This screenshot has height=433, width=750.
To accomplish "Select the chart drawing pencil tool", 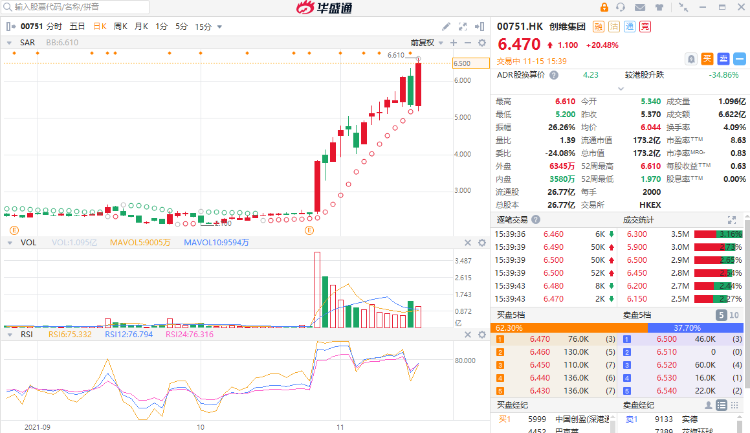I will coord(446,26).
